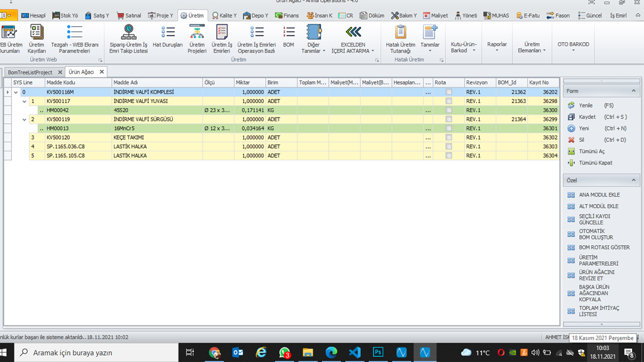Open File Explorer from the taskbar
644x362 pixels.
click(x=308, y=352)
